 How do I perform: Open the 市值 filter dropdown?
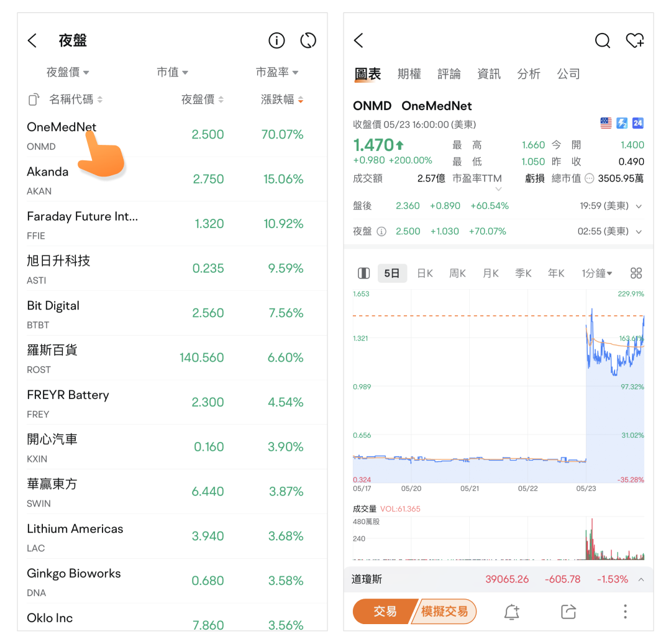click(x=172, y=73)
